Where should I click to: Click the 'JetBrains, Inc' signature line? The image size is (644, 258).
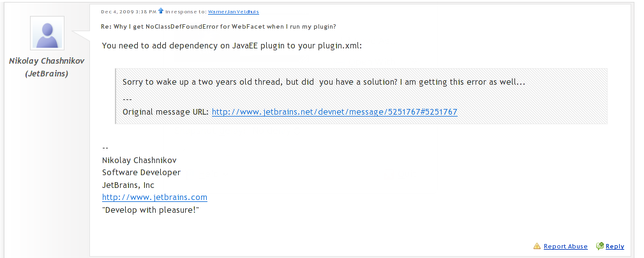pos(128,185)
